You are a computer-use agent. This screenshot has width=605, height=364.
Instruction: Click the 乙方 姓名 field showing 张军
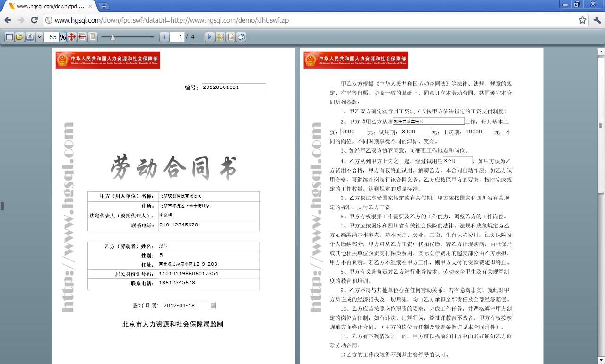pyautogui.click(x=209, y=246)
